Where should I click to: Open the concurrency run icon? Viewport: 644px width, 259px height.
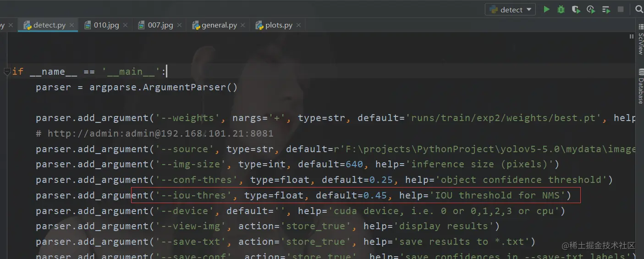coord(606,9)
